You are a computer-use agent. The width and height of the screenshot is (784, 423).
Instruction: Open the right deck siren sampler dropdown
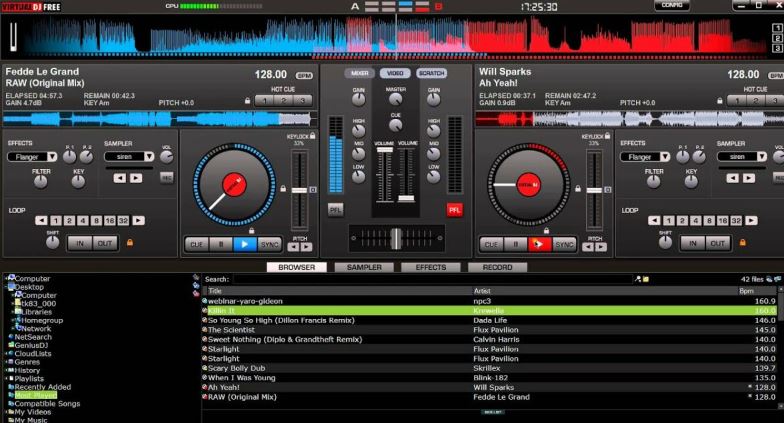pyautogui.click(x=761, y=156)
